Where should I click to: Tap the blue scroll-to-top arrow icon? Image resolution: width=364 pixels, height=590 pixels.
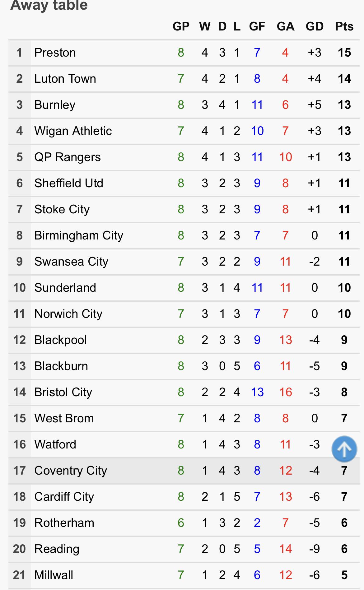pyautogui.click(x=344, y=448)
